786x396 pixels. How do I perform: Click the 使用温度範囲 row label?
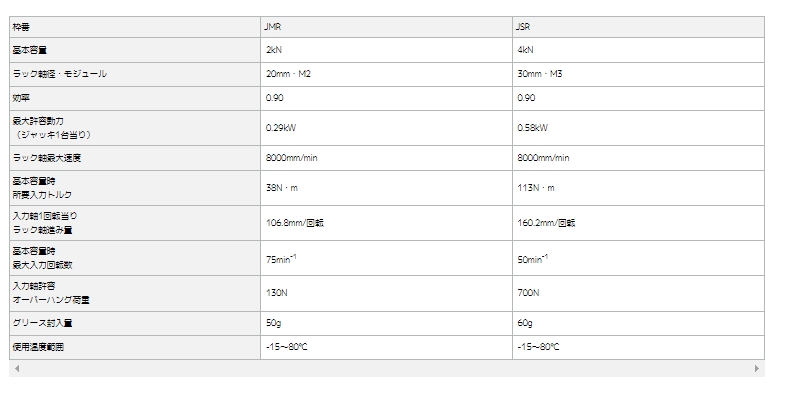coord(38,347)
